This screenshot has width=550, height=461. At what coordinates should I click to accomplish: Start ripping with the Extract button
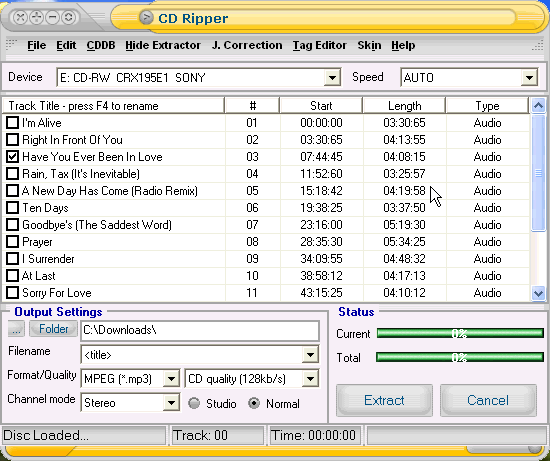point(384,400)
